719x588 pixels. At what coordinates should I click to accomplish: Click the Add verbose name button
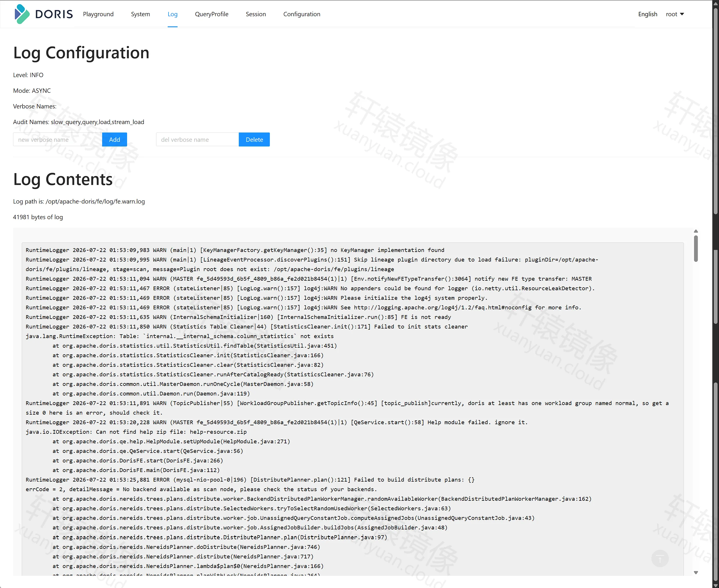pos(115,139)
